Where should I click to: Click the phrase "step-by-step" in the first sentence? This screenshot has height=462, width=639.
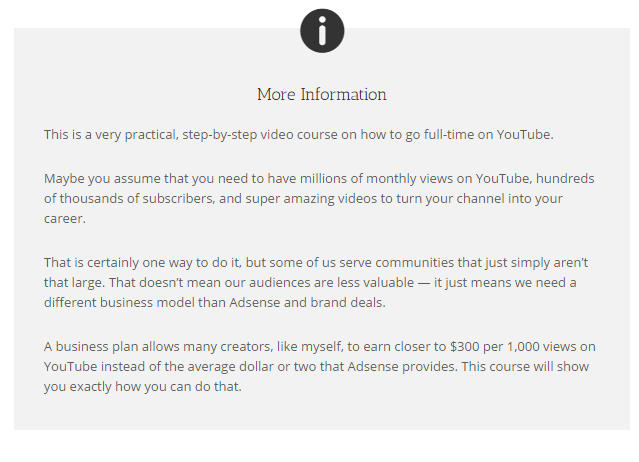[x=218, y=134]
